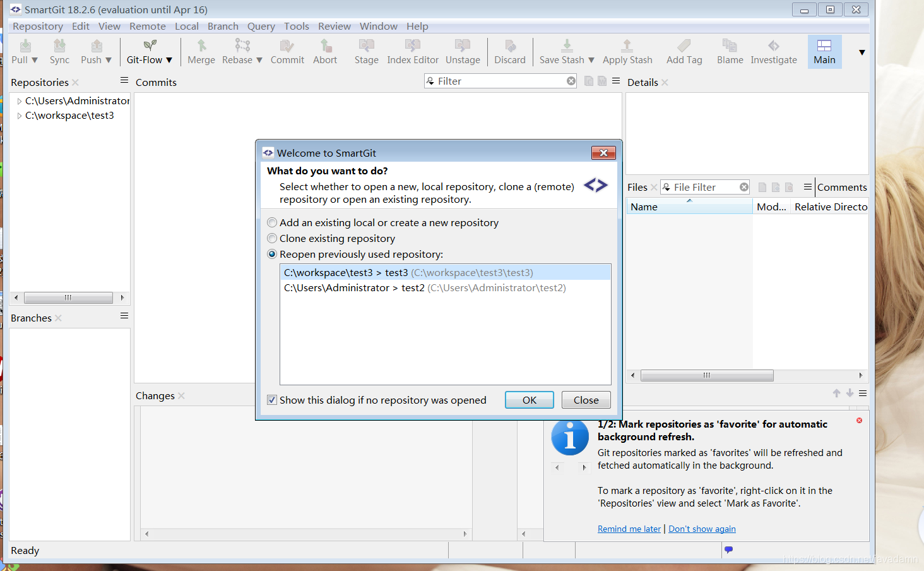This screenshot has height=571, width=924.
Task: Click the Merge toolbar icon
Action: tap(201, 46)
